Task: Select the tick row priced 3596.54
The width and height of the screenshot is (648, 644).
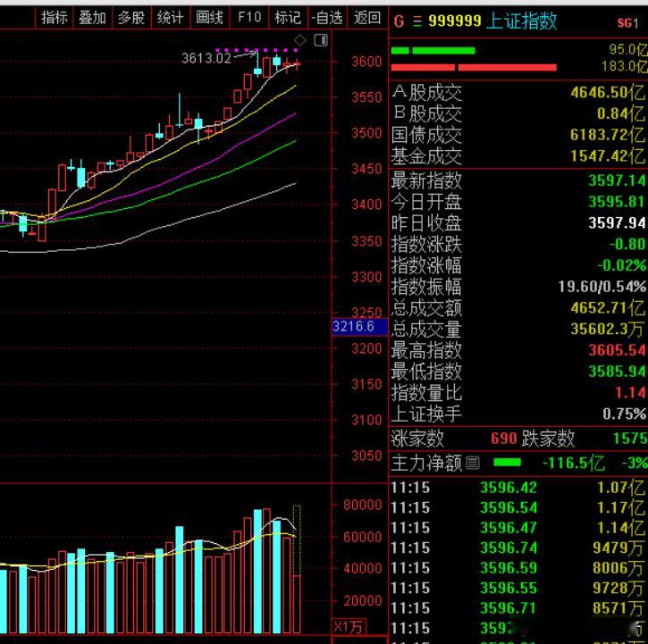Action: tap(518, 507)
